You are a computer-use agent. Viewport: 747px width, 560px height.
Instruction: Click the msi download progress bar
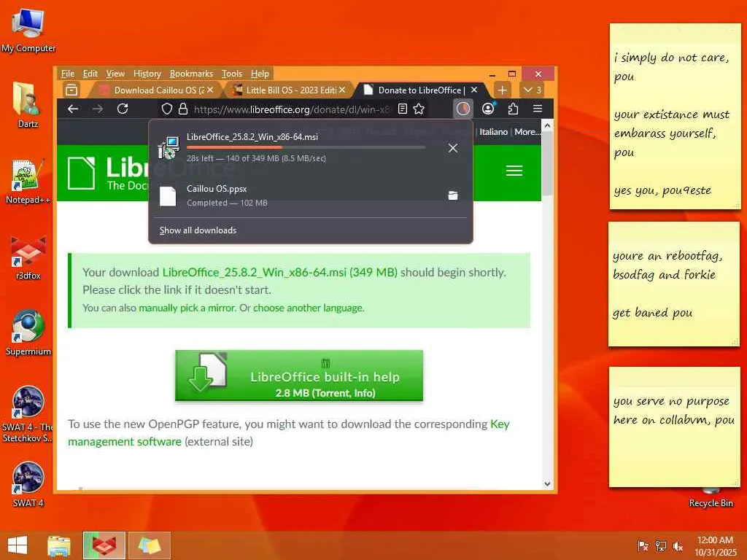click(306, 147)
